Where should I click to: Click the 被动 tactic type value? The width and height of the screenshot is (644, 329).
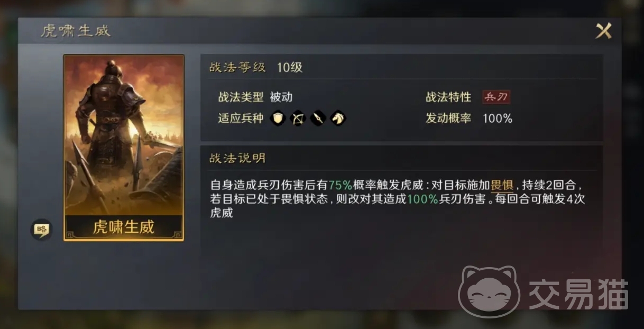[x=281, y=97]
